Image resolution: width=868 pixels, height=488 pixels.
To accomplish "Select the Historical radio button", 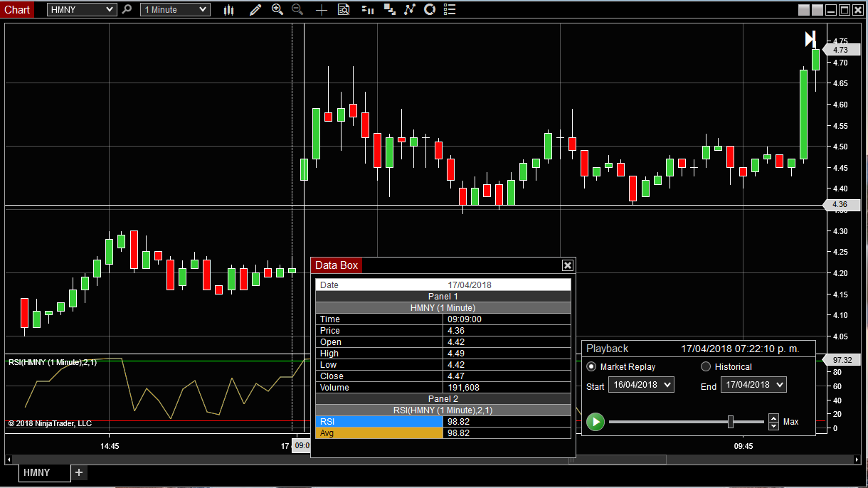I will point(706,367).
